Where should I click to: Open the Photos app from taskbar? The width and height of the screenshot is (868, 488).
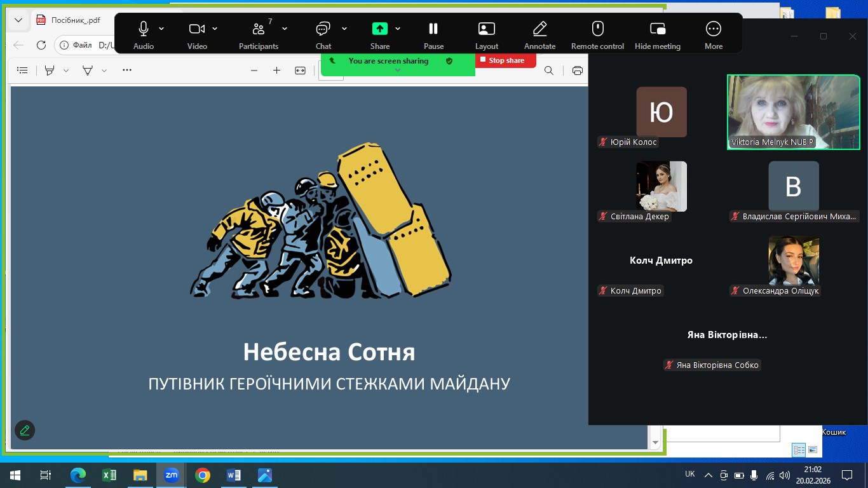coord(265,475)
